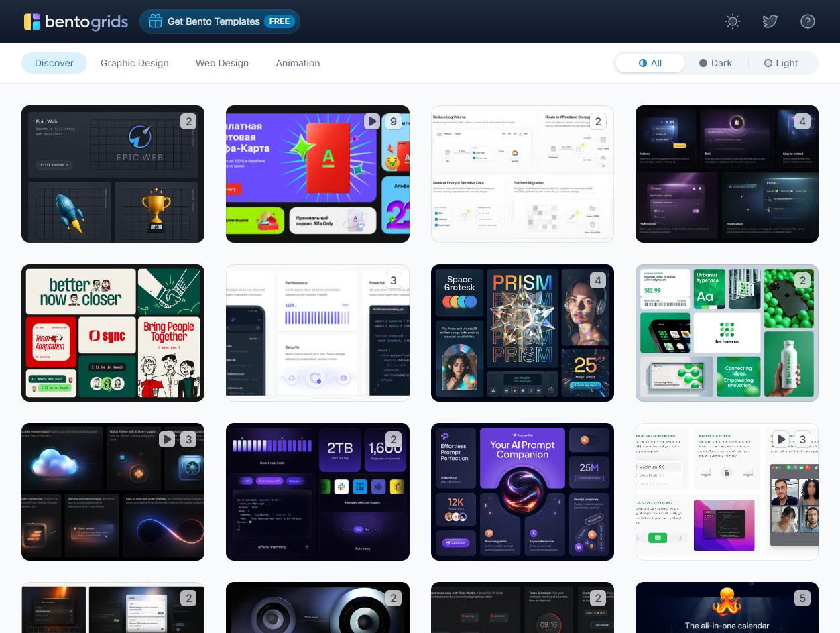Toggle the sun theme icon
840x633 pixels.
point(733,21)
